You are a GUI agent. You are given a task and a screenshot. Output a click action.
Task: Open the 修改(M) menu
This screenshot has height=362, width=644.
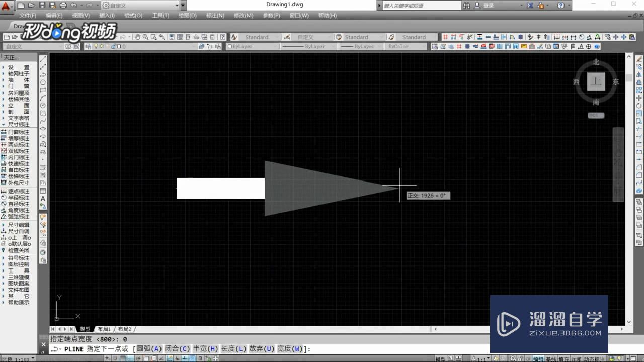244,15
